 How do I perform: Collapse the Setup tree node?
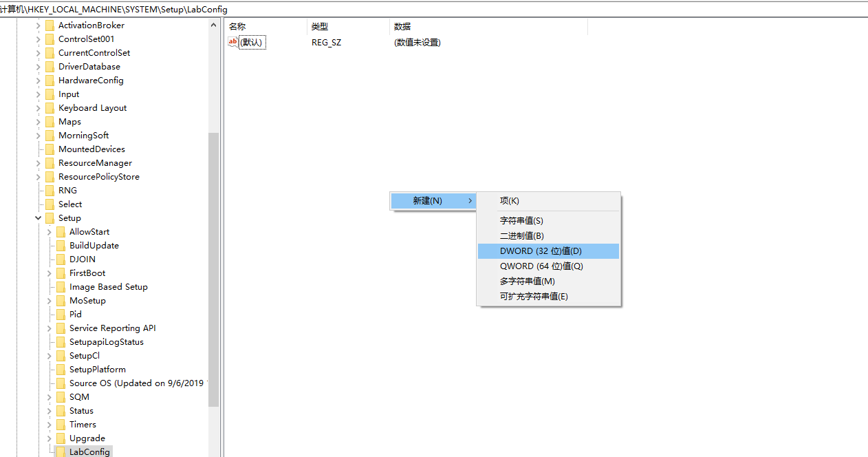tap(39, 218)
